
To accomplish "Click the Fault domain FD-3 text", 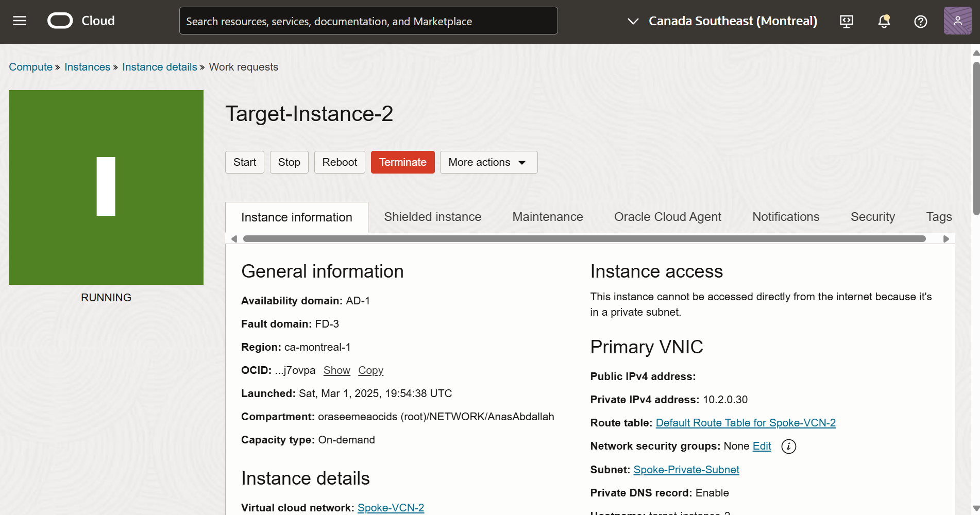I will click(290, 324).
